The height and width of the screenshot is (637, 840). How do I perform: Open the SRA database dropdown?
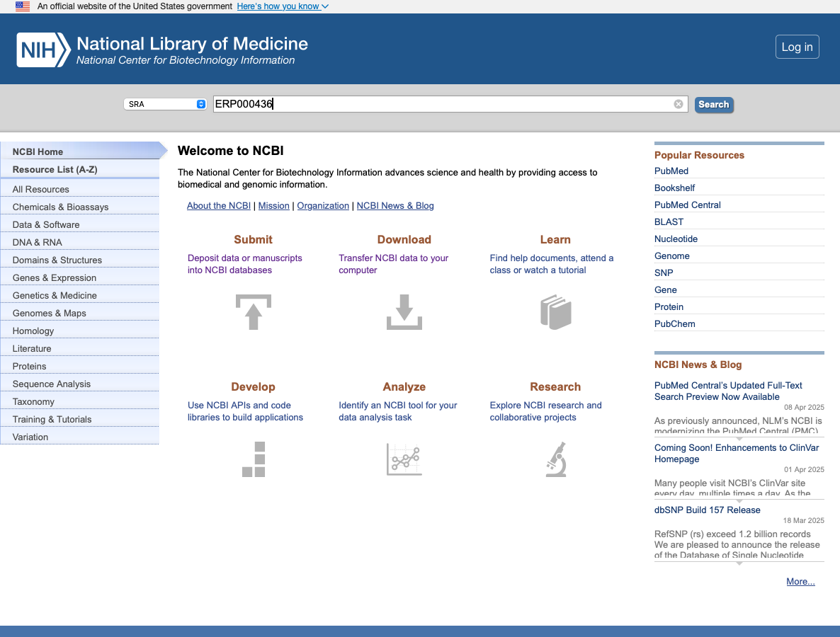coord(165,104)
